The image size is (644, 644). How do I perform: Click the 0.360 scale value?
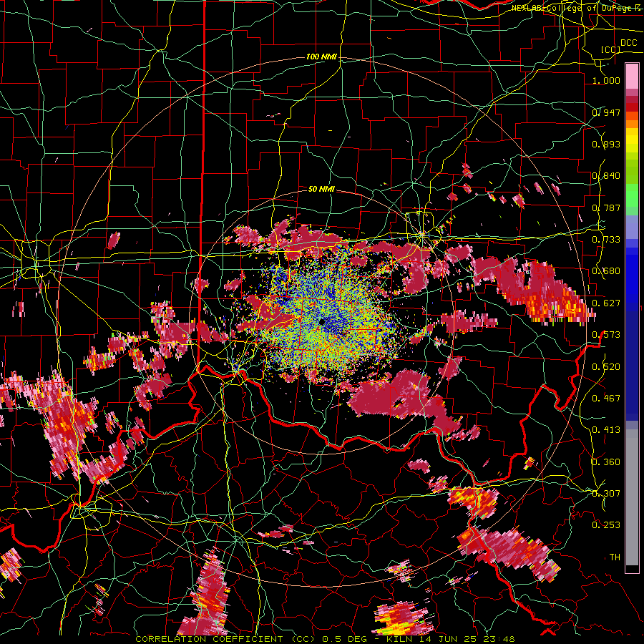point(606,462)
